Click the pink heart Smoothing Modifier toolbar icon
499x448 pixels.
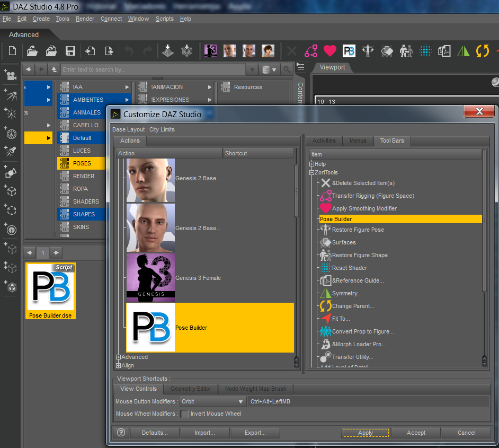coord(330,50)
